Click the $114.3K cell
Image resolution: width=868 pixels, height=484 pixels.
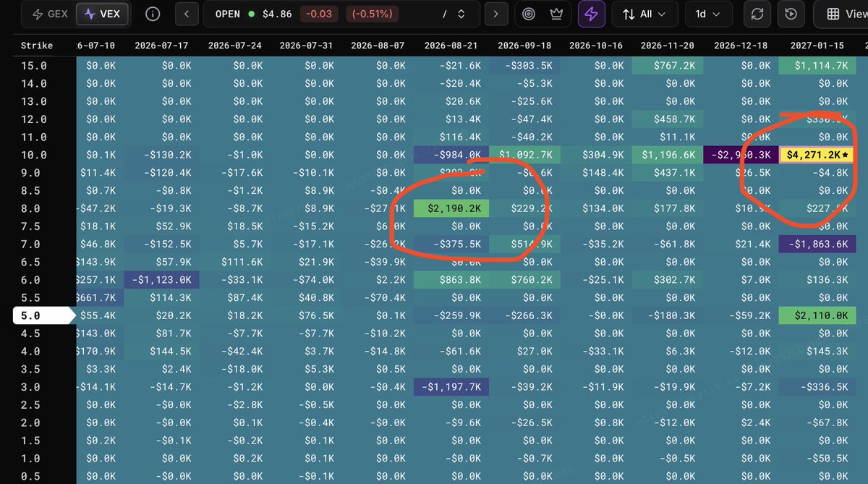162,298
